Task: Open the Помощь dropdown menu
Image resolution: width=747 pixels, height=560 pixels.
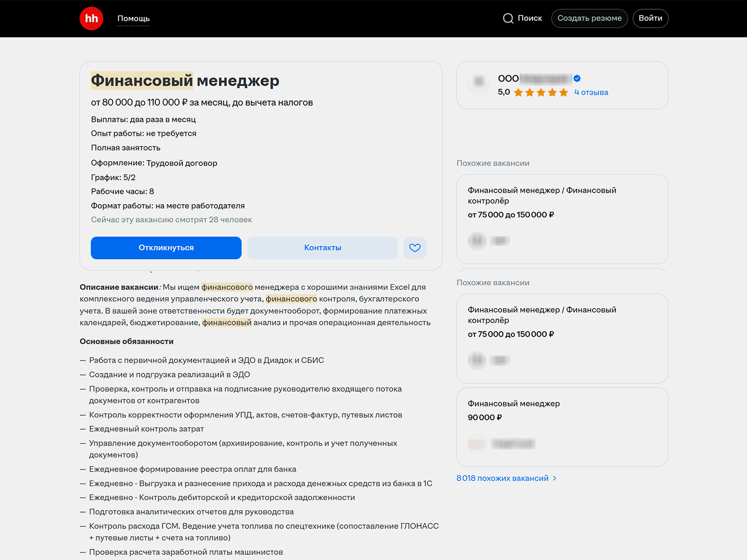Action: coord(133,18)
